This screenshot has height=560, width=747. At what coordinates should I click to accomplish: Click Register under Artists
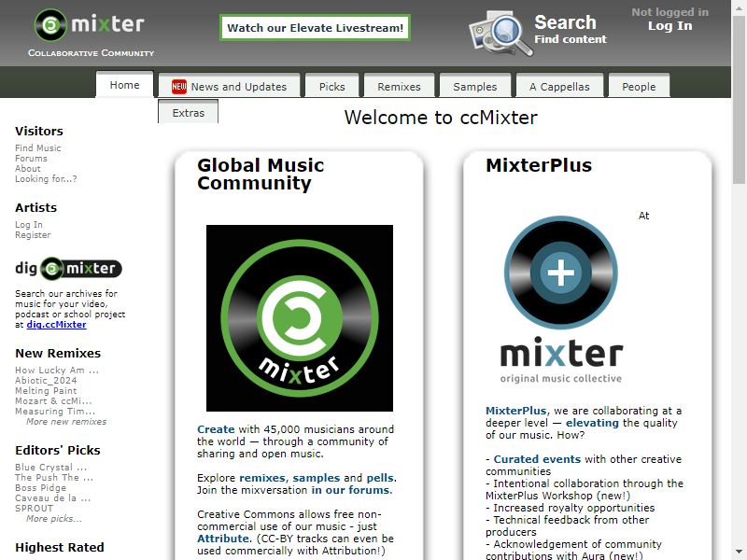pyautogui.click(x=33, y=235)
